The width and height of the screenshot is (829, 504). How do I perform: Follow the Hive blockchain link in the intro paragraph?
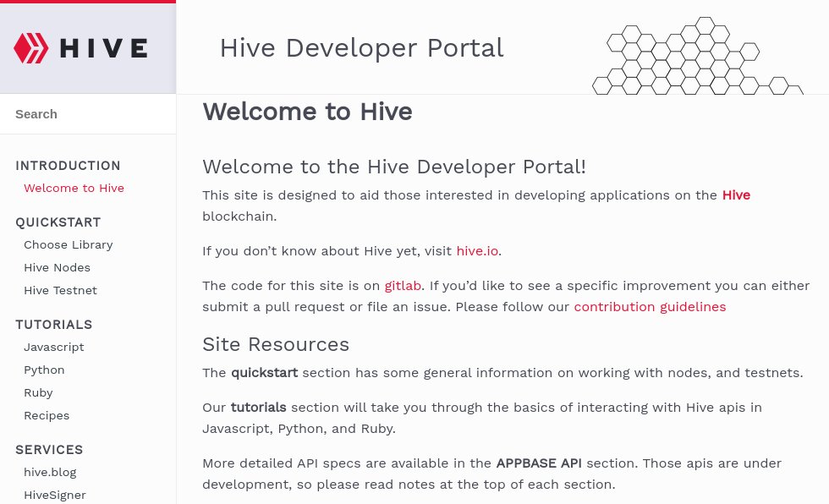click(736, 195)
